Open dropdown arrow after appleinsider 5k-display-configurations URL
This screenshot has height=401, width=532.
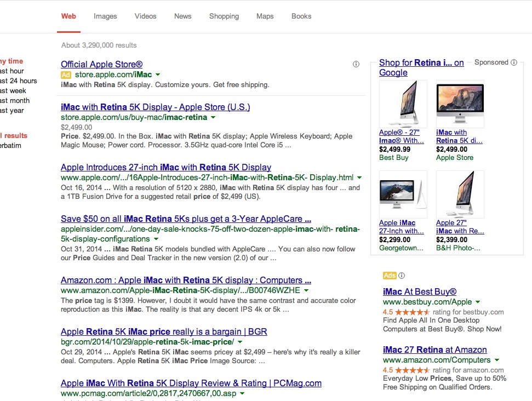coord(156,239)
